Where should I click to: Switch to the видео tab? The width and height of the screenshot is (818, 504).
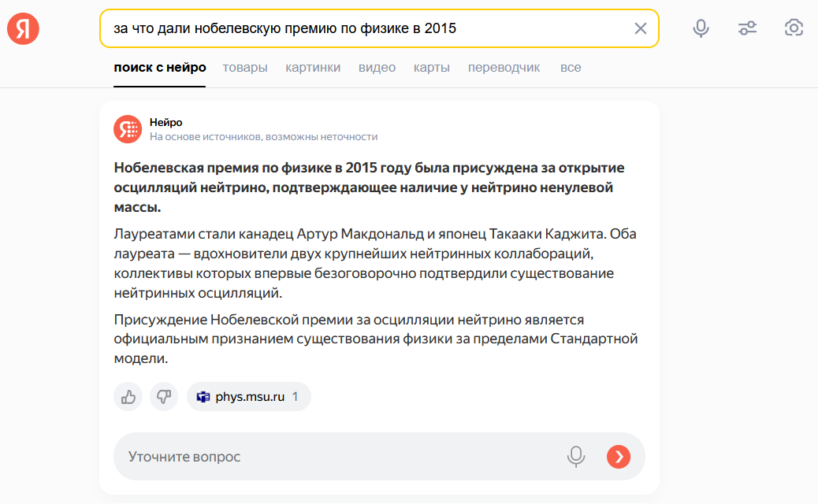coord(377,68)
